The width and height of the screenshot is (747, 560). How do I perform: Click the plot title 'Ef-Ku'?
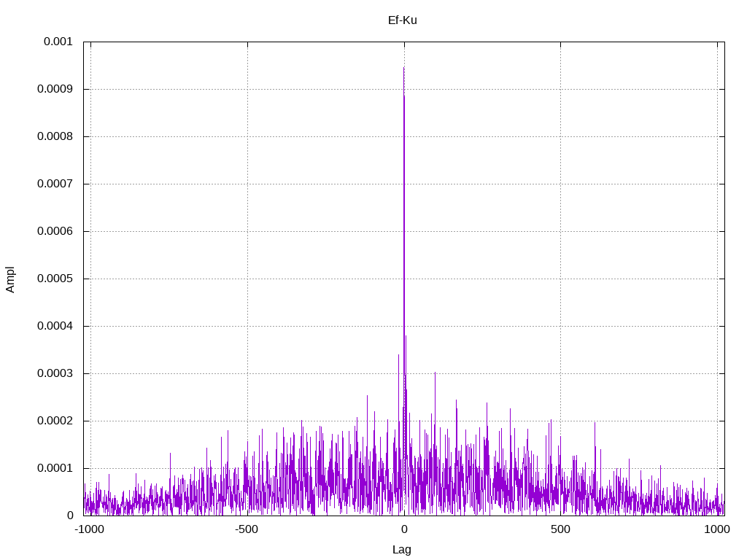[x=403, y=20]
